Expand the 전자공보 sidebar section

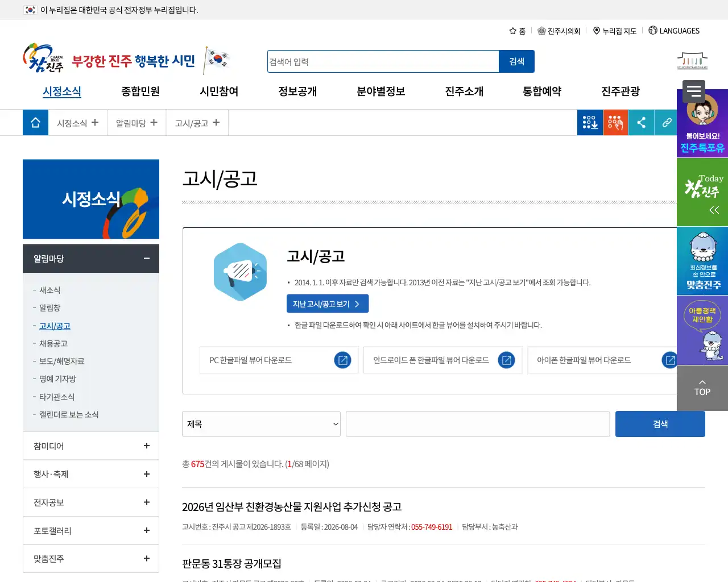pos(91,502)
